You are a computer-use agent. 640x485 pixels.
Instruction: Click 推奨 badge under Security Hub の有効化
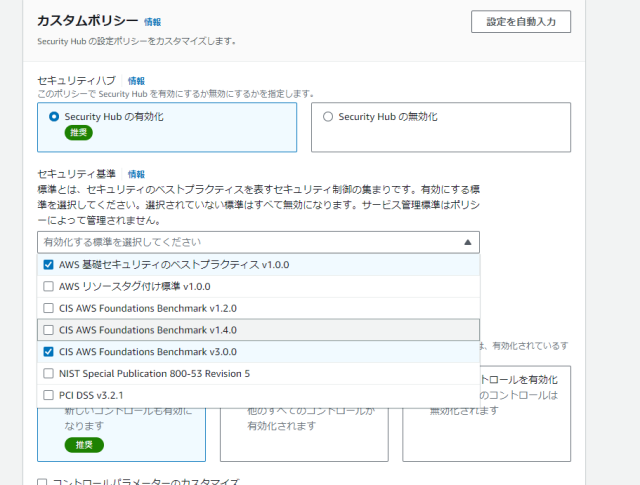click(79, 133)
